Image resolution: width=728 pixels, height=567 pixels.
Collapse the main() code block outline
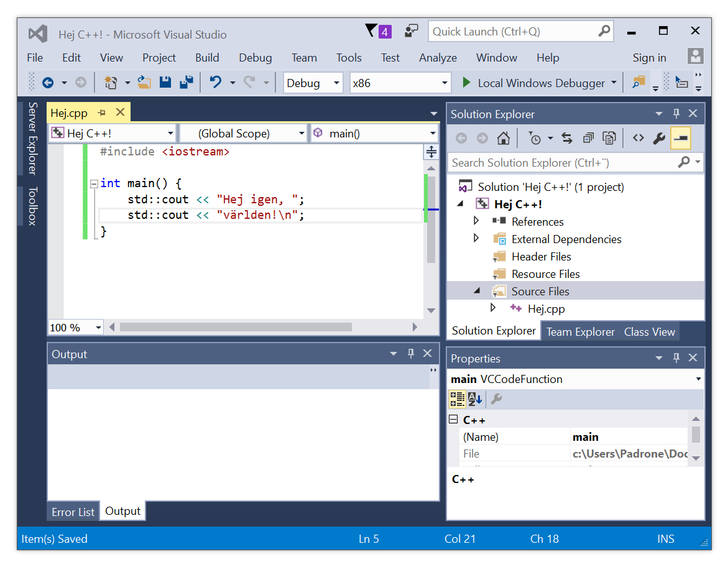(94, 184)
